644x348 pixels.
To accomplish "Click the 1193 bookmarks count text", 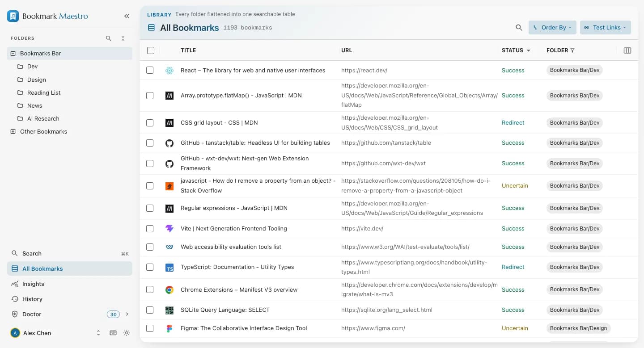I will coord(248,28).
